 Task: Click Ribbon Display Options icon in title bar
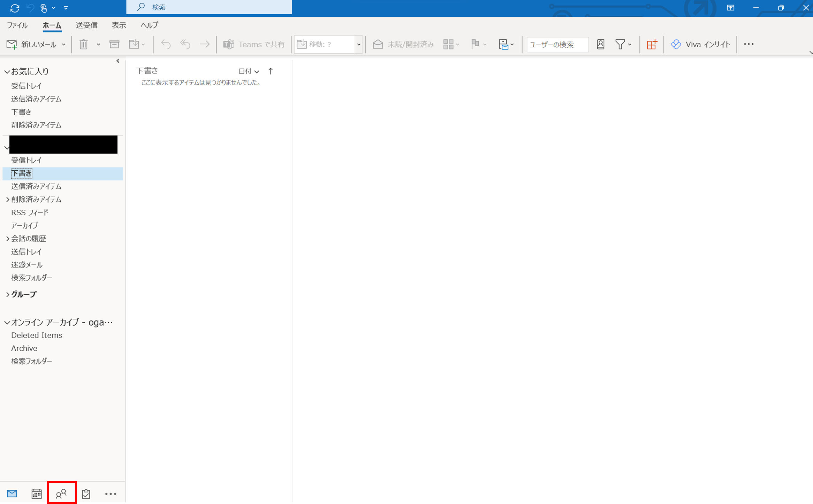point(730,8)
